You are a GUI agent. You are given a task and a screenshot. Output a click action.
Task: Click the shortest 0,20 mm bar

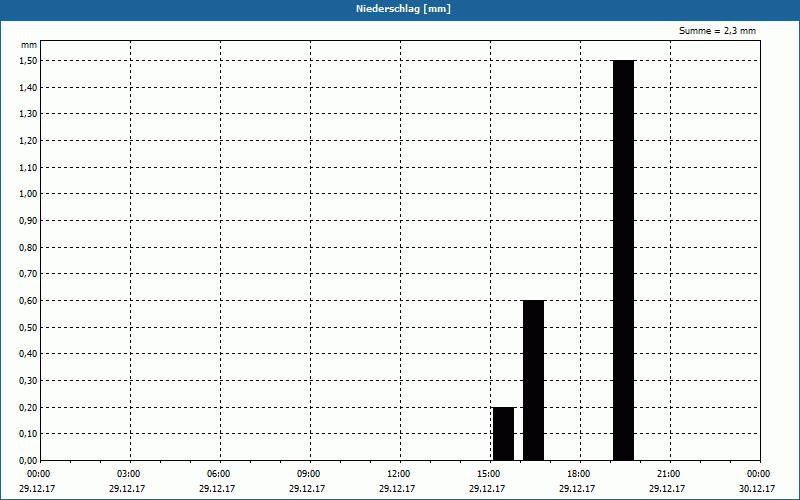(503, 433)
